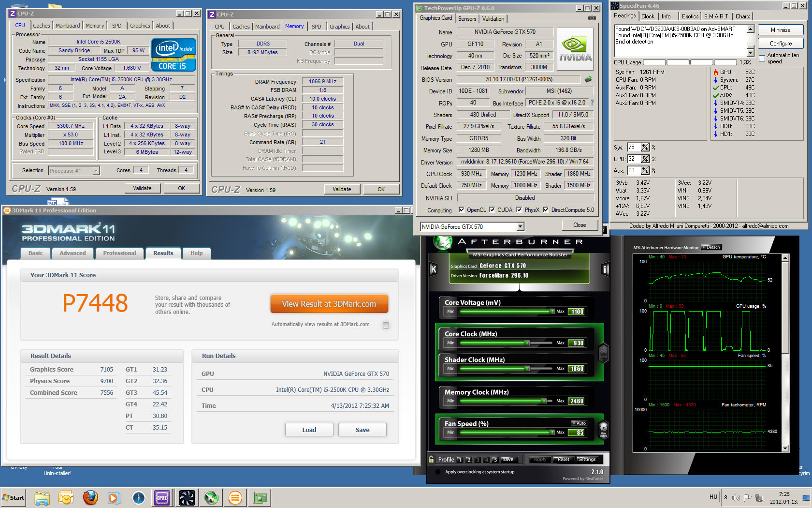This screenshot has height=508, width=812.
Task: Click the CPU-Z taskbar icon
Action: tap(162, 497)
